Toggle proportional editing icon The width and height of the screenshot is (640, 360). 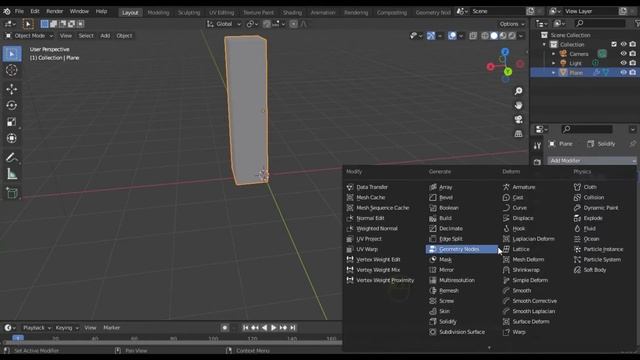coord(293,24)
